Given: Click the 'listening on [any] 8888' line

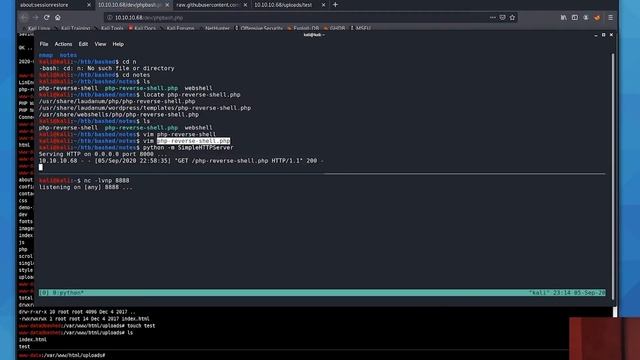Looking at the screenshot, I should click(x=86, y=187).
